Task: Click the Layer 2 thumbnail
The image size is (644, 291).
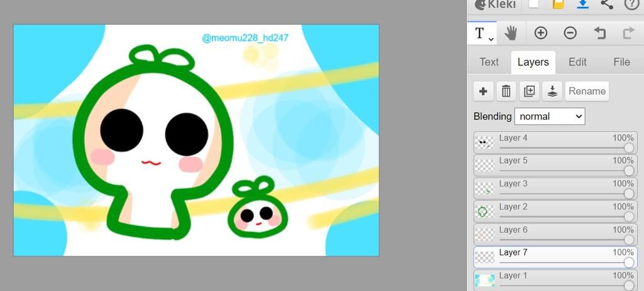Action: coord(485,212)
